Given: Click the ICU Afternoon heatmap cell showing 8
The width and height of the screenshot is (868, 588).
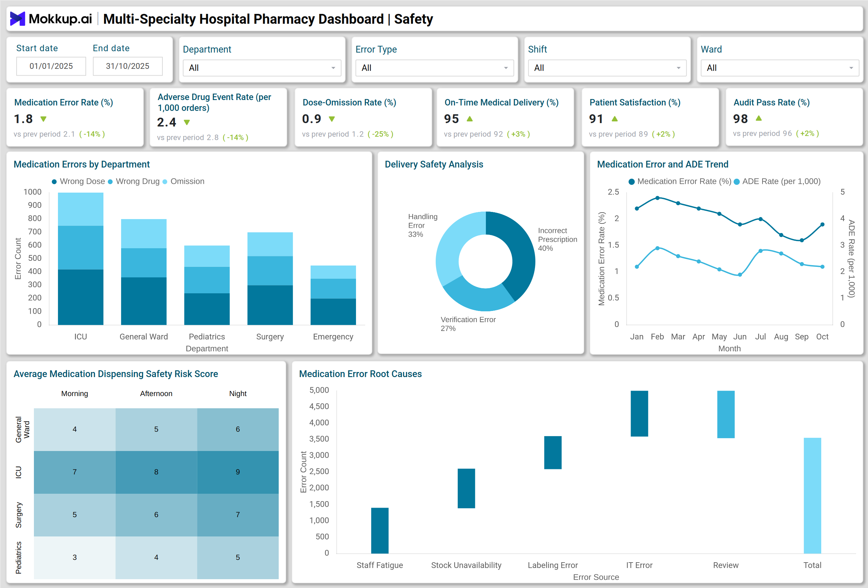Looking at the screenshot, I should click(x=156, y=472).
